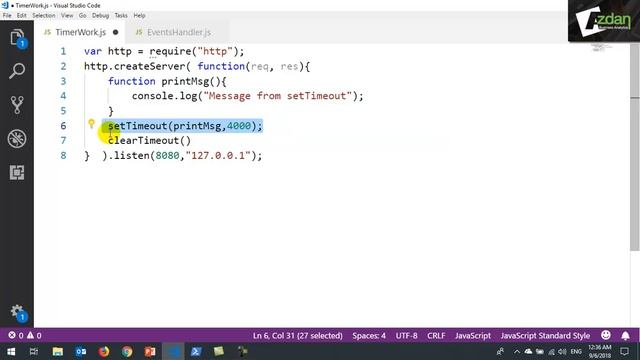Viewport: 640px width, 360px height.
Task: Open the Source Control view
Action: coord(17,105)
